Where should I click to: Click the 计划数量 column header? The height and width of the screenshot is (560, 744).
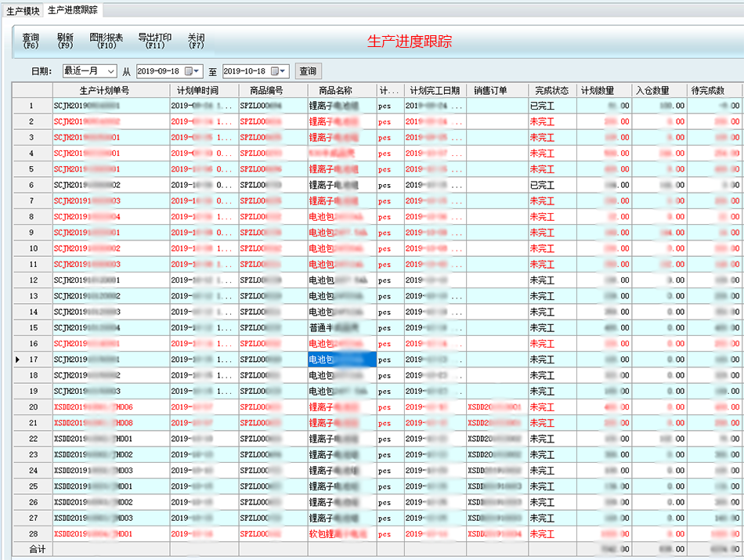click(604, 90)
